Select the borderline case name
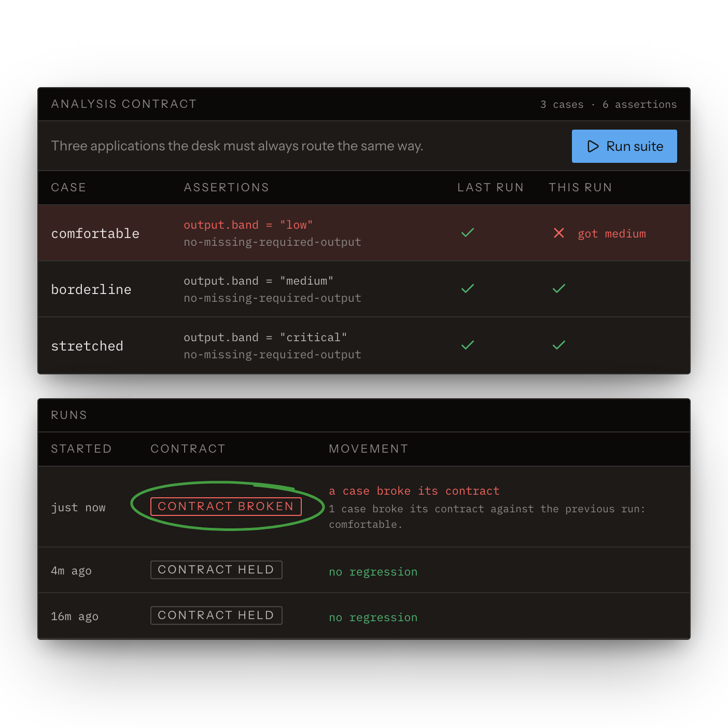Image resolution: width=728 pixels, height=728 pixels. (91, 290)
